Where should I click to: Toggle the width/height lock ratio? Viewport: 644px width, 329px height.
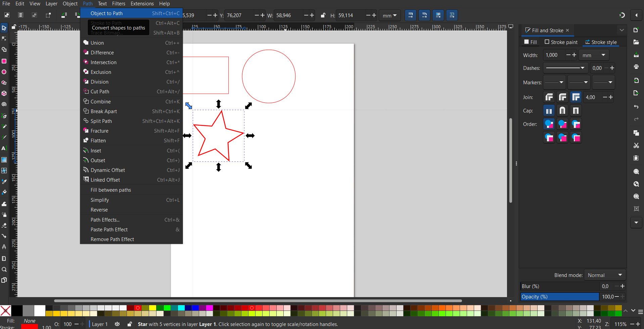[x=323, y=15]
